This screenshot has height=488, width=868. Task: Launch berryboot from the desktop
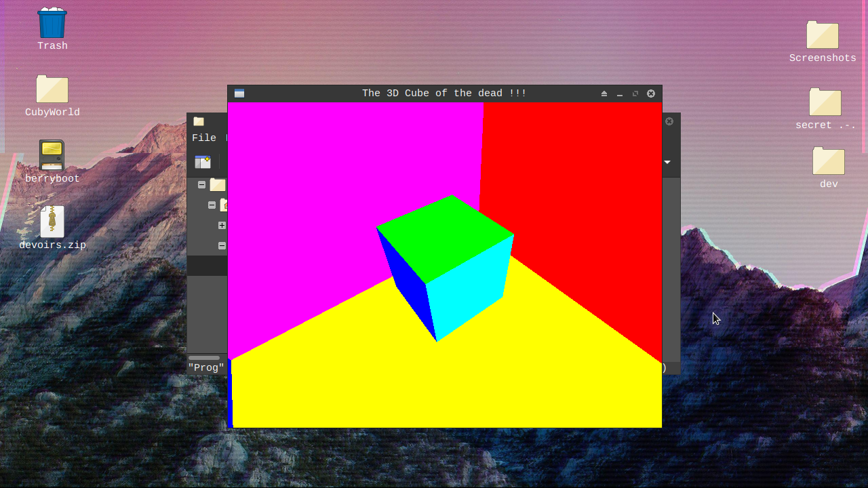(x=52, y=155)
